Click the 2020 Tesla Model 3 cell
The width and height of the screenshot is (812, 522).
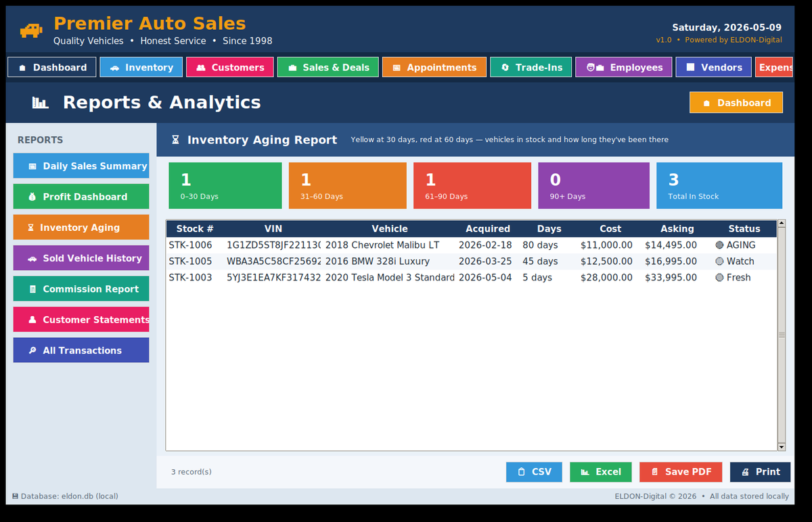point(390,278)
